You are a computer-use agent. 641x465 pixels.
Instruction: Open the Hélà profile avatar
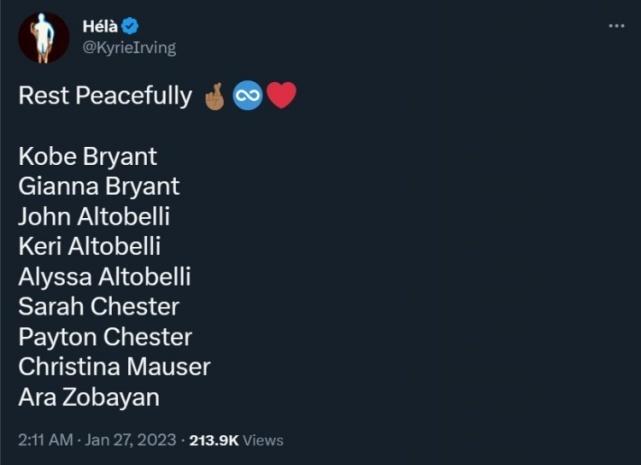[x=44, y=39]
